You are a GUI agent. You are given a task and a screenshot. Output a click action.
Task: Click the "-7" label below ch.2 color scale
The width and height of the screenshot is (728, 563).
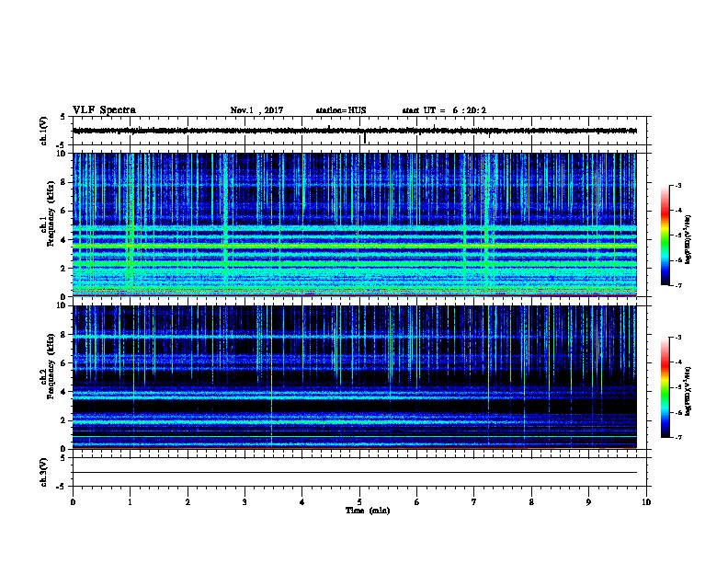click(677, 438)
